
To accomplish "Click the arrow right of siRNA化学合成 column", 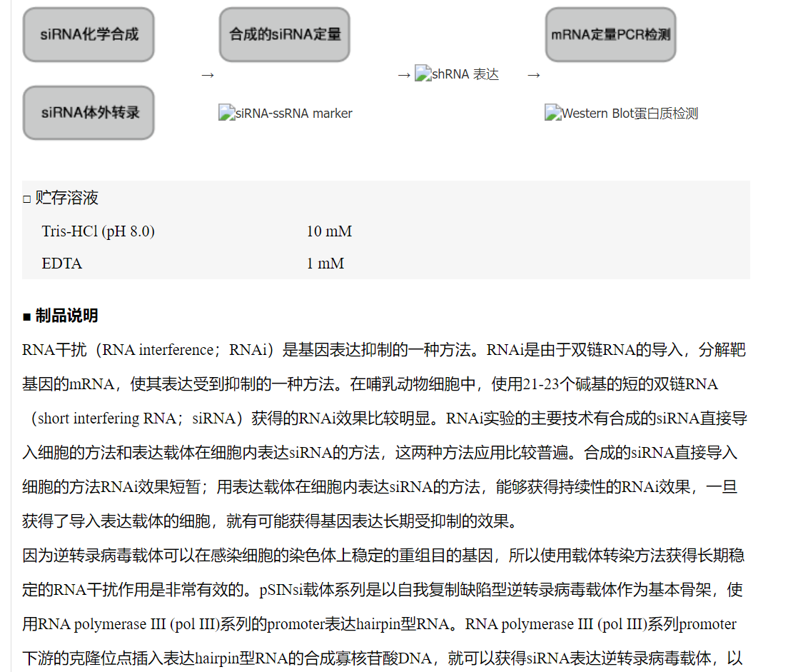I will (x=207, y=75).
